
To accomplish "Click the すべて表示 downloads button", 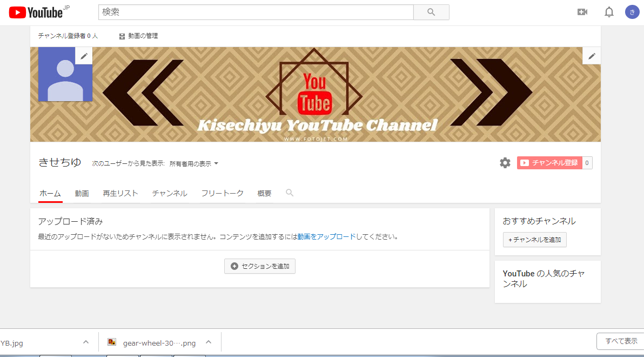I will click(621, 341).
